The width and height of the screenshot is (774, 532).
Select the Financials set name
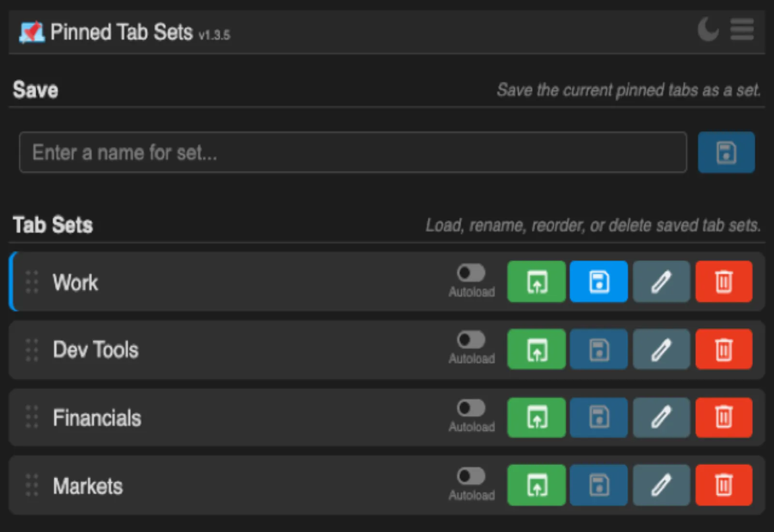pos(97,418)
